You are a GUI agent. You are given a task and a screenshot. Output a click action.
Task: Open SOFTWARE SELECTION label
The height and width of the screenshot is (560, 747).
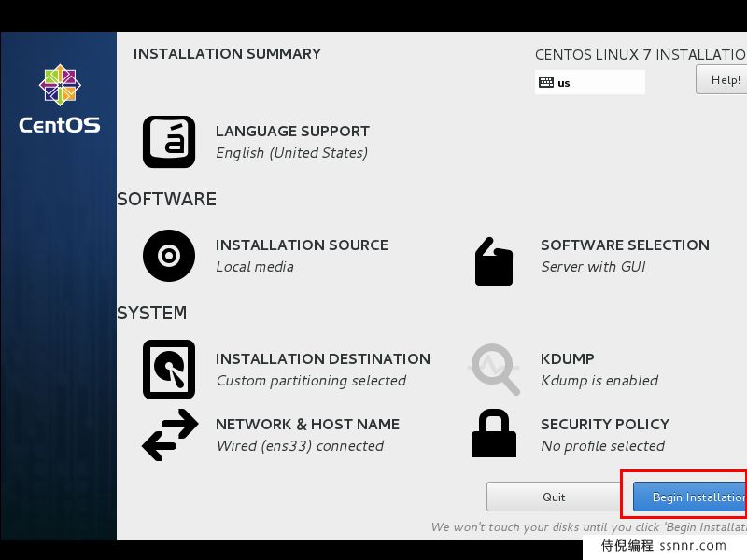tap(625, 245)
